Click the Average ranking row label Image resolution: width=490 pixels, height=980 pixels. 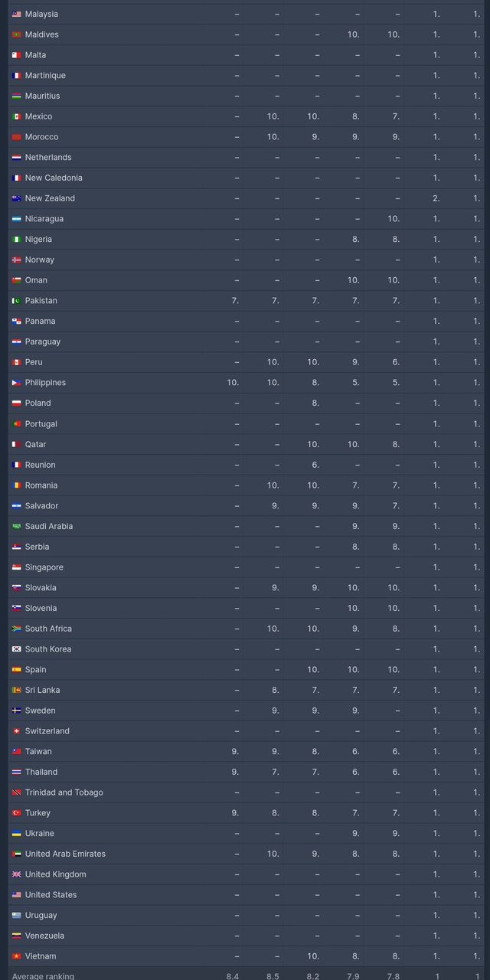coord(43,976)
